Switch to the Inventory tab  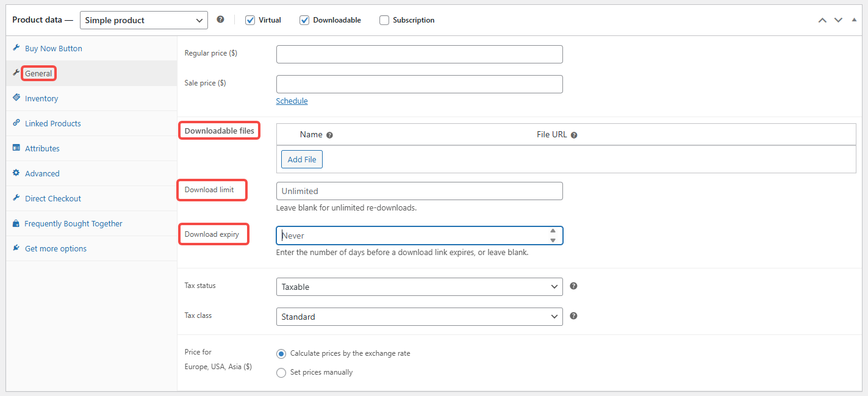[41, 98]
